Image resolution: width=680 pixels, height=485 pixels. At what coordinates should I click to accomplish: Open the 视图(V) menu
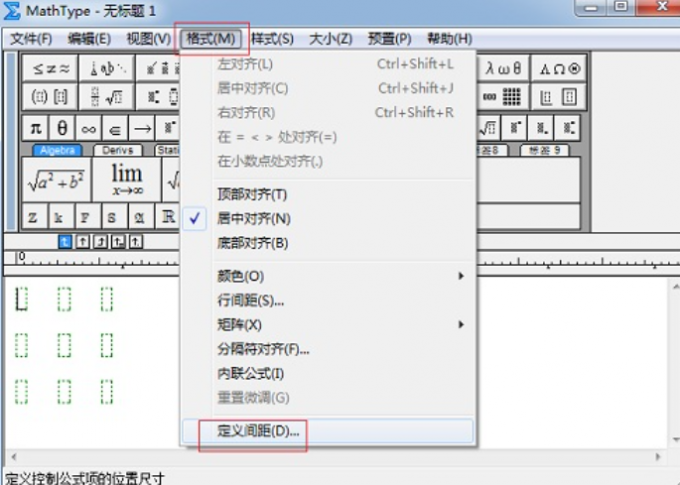148,39
